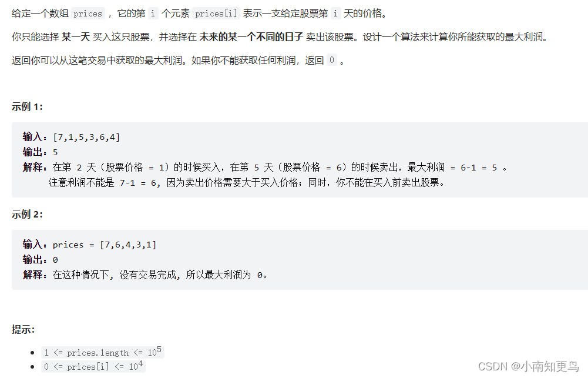Click the constraint '1 <= prices.length <= 10^5'
The width and height of the screenshot is (588, 378).
tap(102, 352)
